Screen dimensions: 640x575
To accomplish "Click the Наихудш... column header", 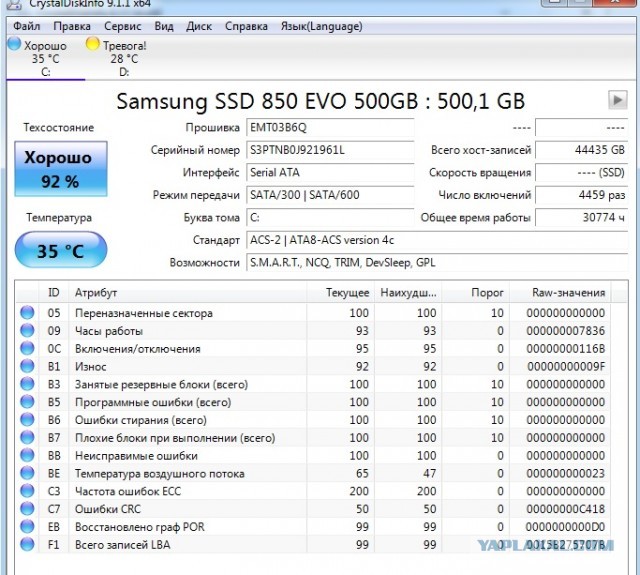I will (408, 293).
